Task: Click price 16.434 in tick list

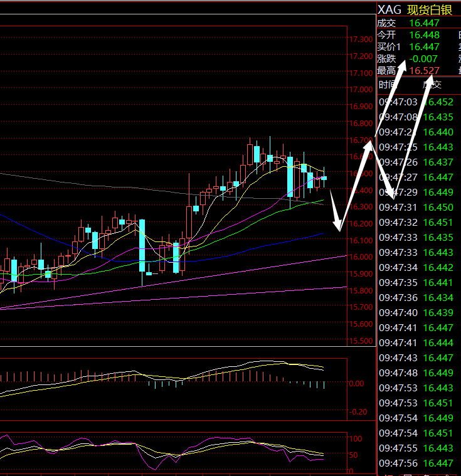Action: tap(438, 297)
